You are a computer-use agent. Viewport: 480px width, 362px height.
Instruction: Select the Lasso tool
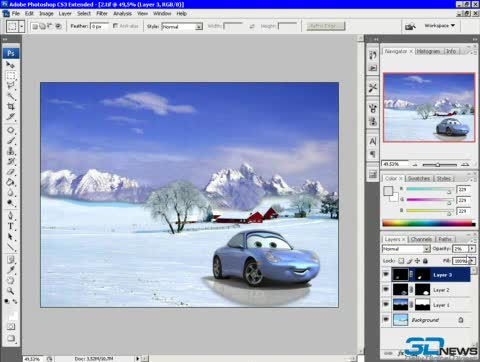(x=11, y=85)
